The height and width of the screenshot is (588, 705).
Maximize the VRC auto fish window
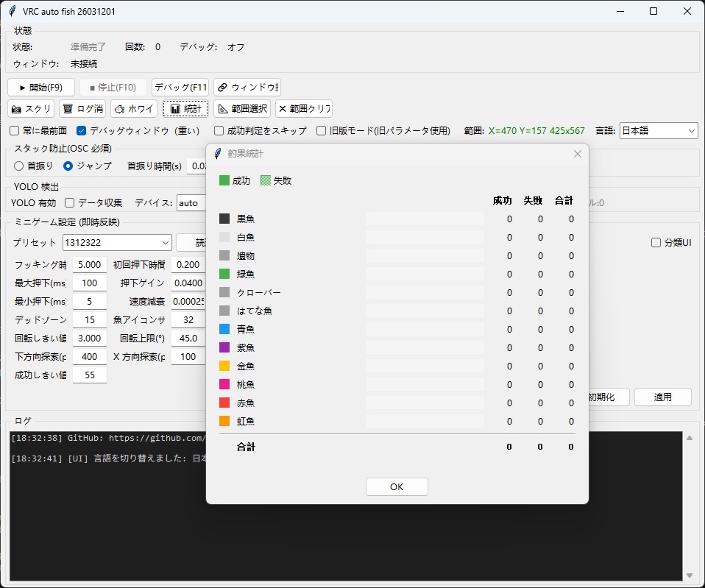click(653, 11)
